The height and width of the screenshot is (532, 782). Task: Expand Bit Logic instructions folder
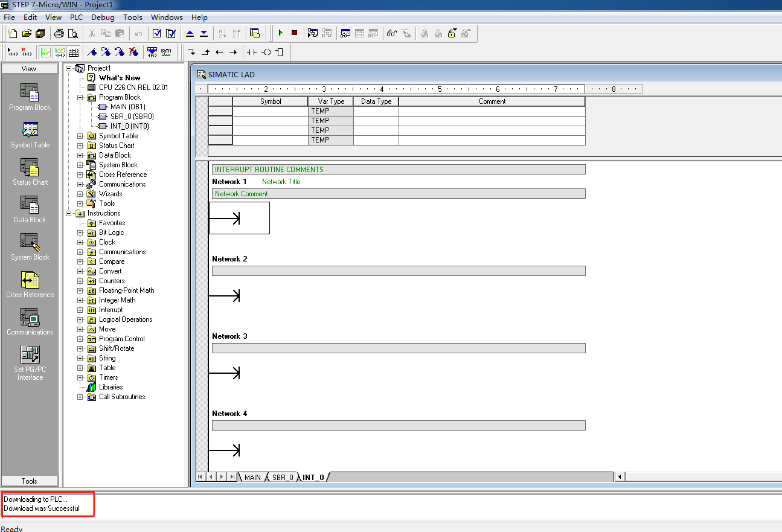pyautogui.click(x=80, y=232)
